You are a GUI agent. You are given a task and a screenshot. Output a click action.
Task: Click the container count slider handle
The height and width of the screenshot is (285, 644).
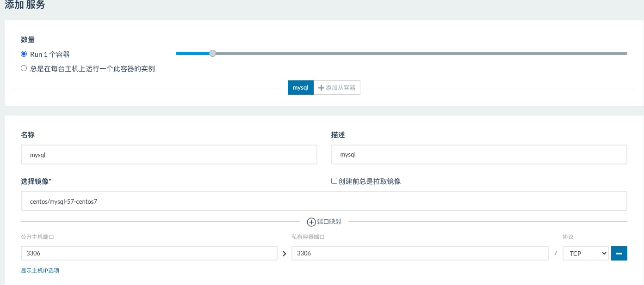click(212, 54)
